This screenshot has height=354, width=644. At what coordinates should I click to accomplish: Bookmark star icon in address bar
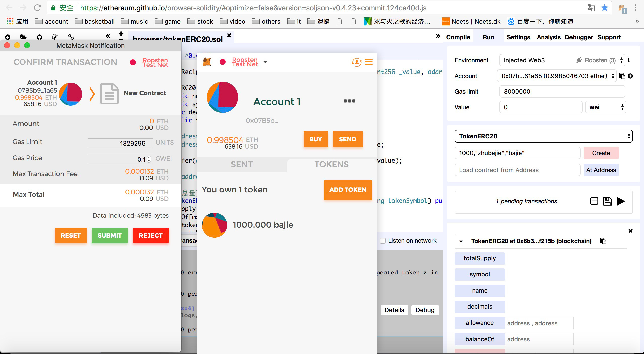604,8
